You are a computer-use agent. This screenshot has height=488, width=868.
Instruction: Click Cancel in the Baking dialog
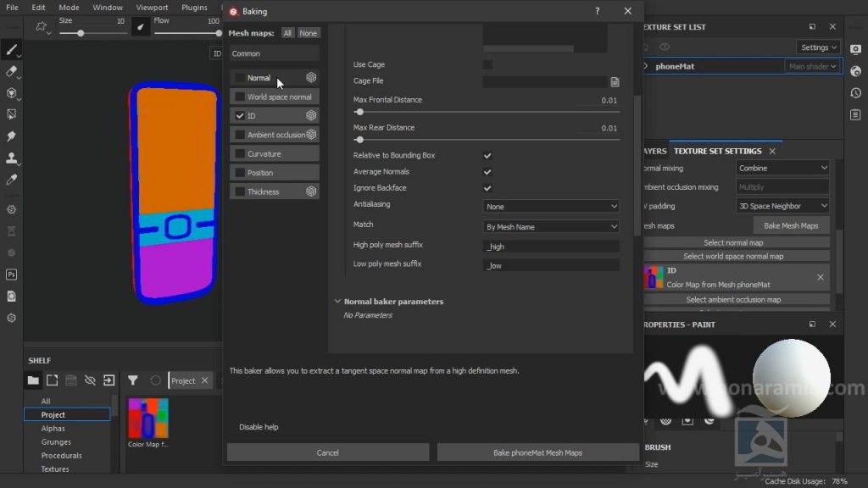(x=328, y=452)
